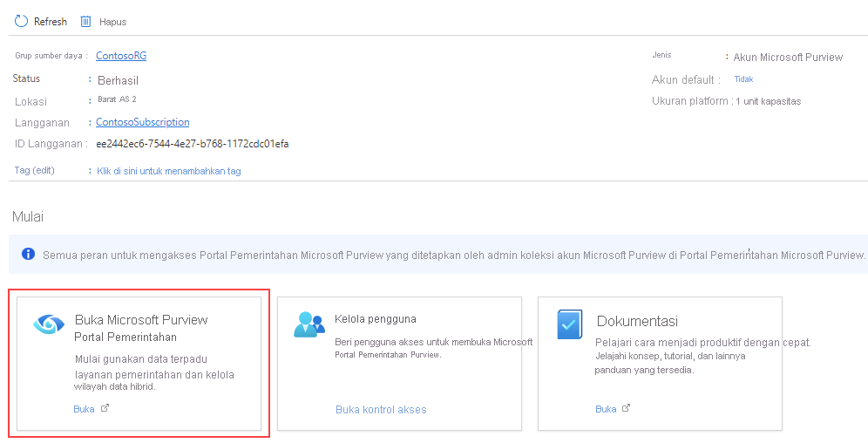Click the Kelola pengguna users icon
Screen dimensions: 868x443
pyautogui.click(x=309, y=324)
